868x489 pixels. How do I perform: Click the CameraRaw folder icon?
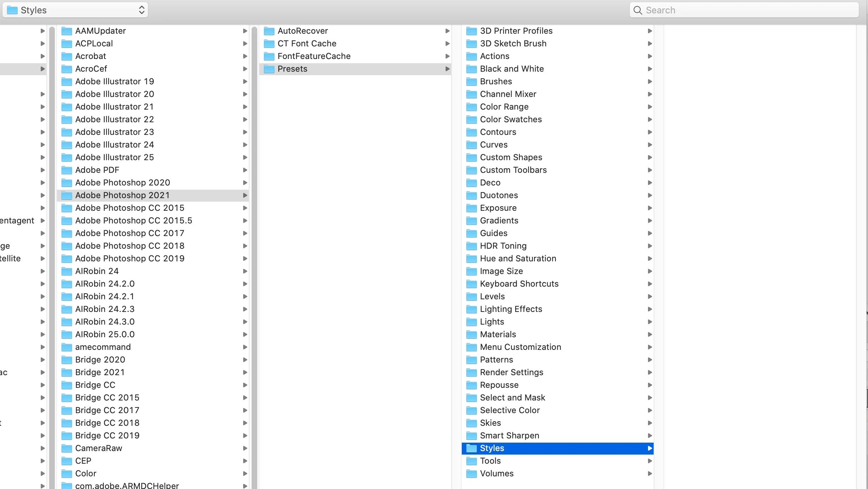pyautogui.click(x=67, y=448)
